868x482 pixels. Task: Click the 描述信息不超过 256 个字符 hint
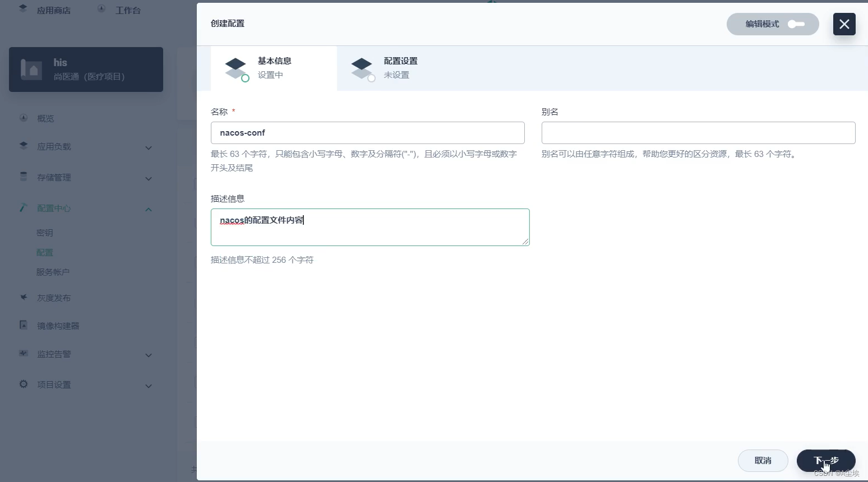click(x=262, y=260)
